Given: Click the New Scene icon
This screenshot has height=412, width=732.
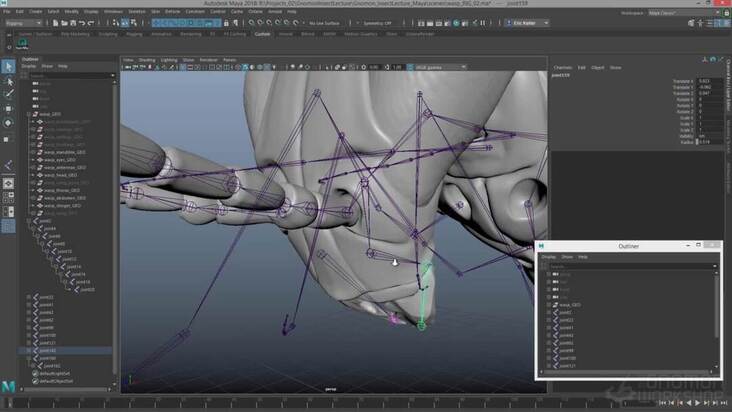Looking at the screenshot, I should 56,23.
